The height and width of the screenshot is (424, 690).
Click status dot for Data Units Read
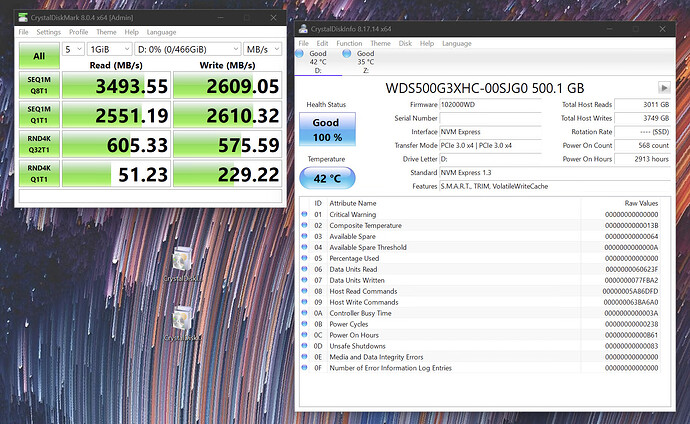pyautogui.click(x=304, y=269)
